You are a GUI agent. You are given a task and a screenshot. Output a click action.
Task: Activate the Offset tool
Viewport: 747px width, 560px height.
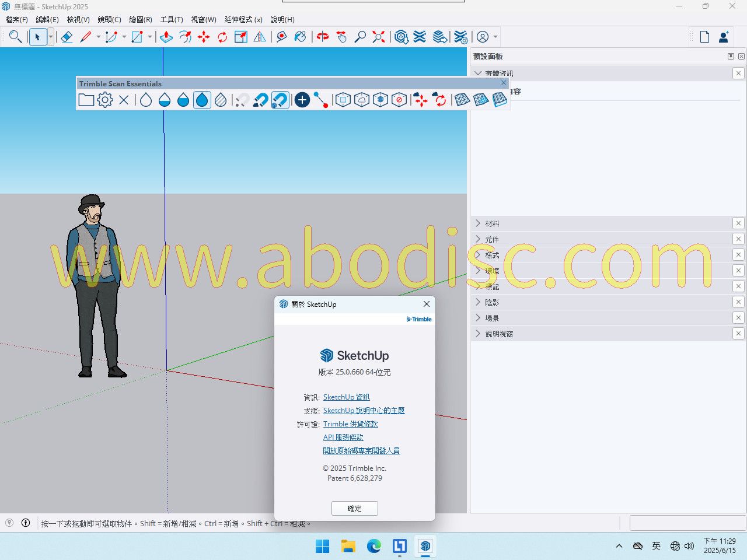pos(185,37)
